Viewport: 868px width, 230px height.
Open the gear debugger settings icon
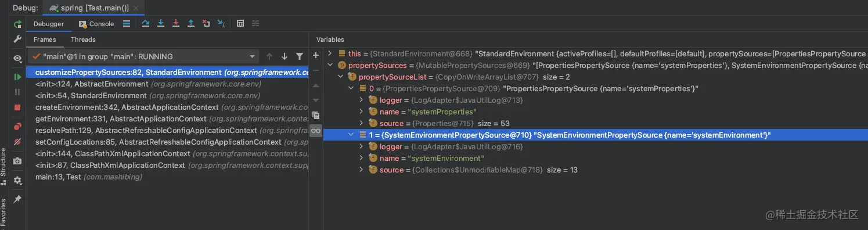click(17, 181)
